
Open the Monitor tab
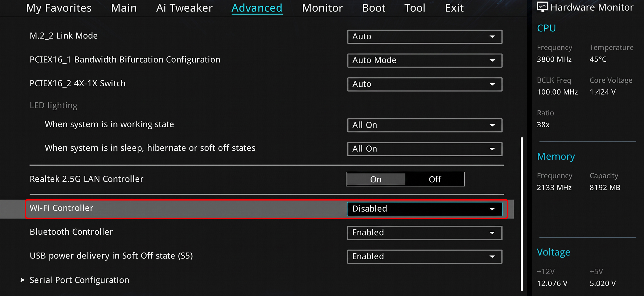(322, 8)
